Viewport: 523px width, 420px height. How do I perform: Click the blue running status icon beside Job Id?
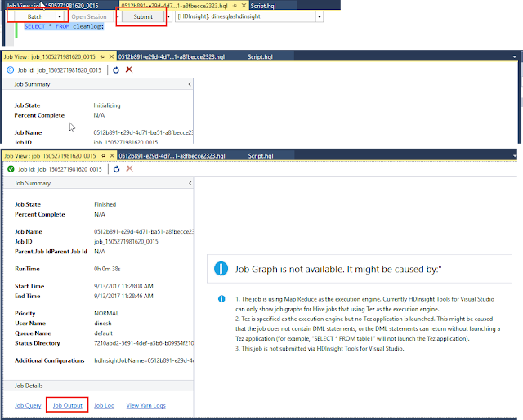[x=11, y=69]
